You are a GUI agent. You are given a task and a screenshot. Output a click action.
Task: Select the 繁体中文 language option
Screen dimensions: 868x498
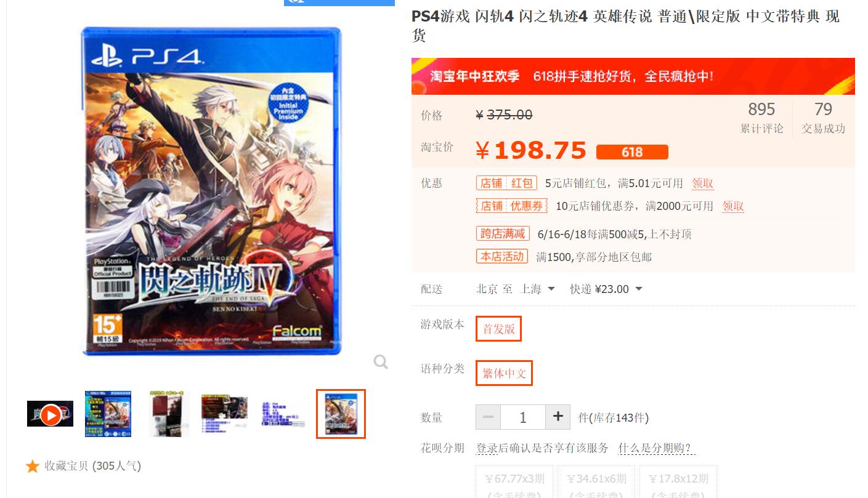click(504, 373)
